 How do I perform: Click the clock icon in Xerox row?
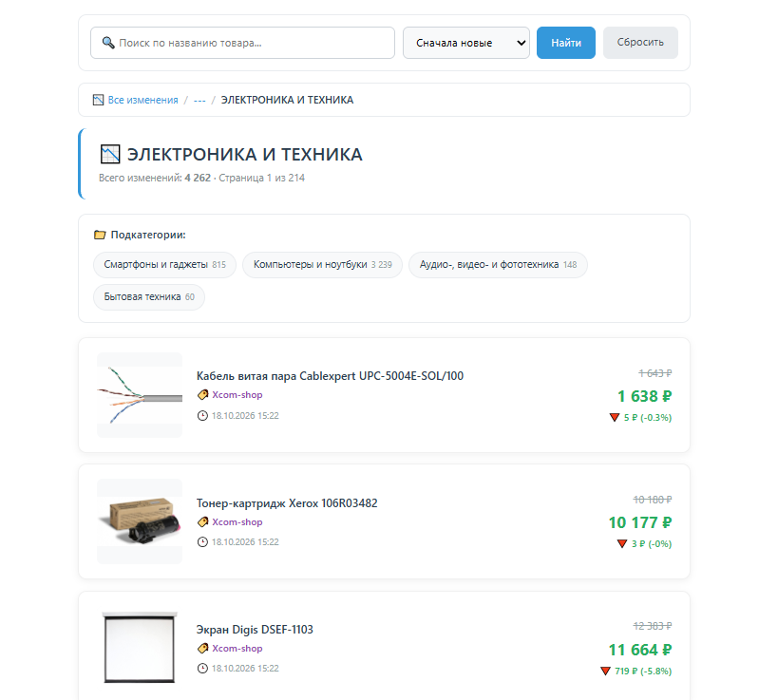click(202, 541)
